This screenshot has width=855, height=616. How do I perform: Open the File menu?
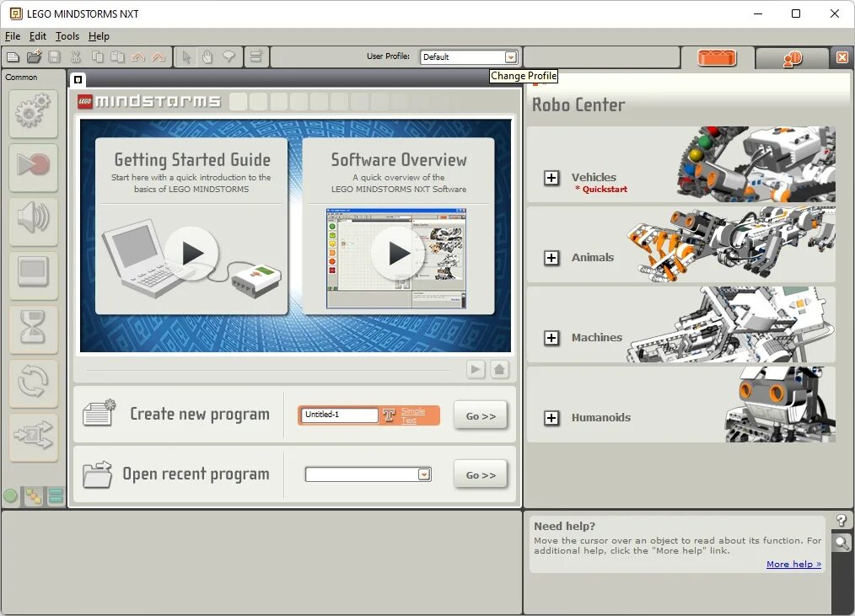13,36
